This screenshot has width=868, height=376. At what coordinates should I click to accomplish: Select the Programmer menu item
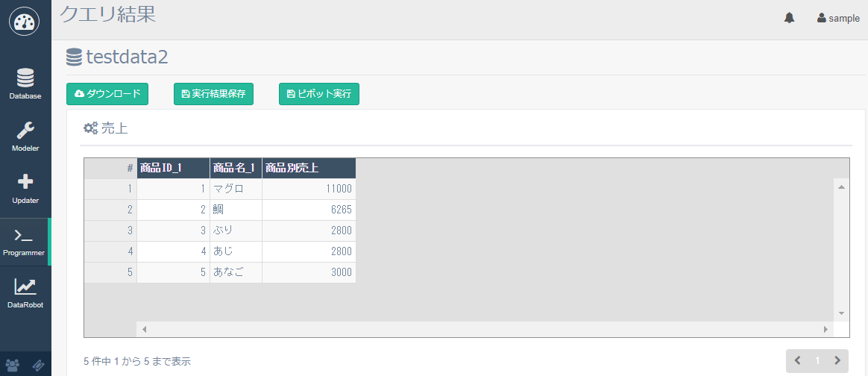[25, 241]
